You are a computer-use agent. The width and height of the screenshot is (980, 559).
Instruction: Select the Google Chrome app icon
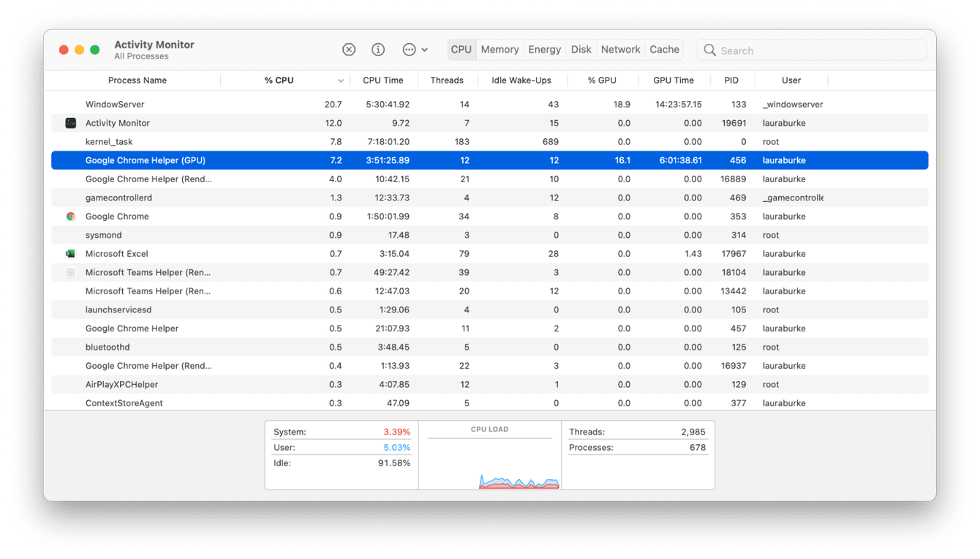point(71,217)
